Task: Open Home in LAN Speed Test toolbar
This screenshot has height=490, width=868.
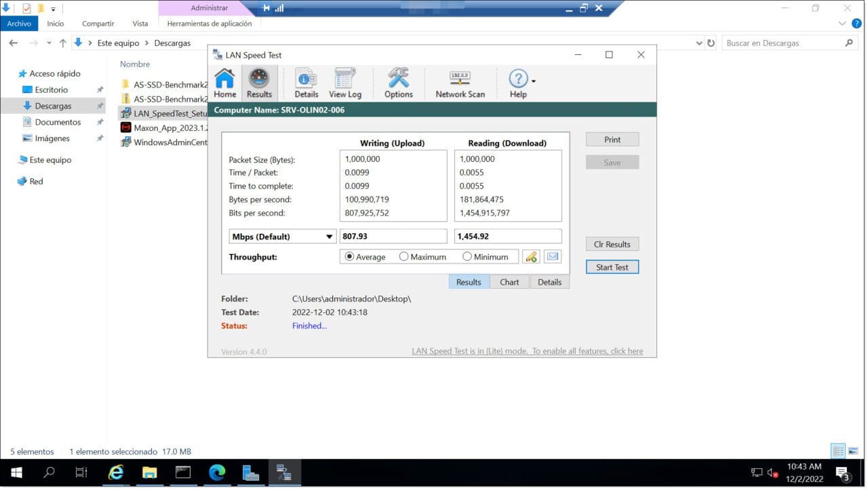Action: [x=225, y=83]
